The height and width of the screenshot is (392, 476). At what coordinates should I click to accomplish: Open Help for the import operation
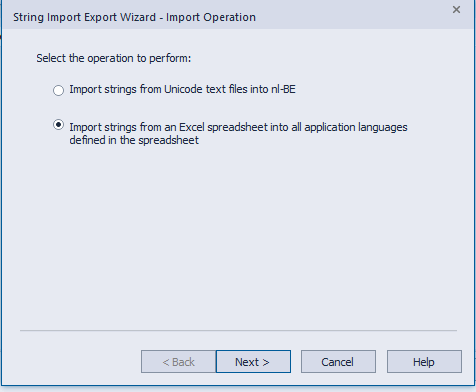click(424, 362)
